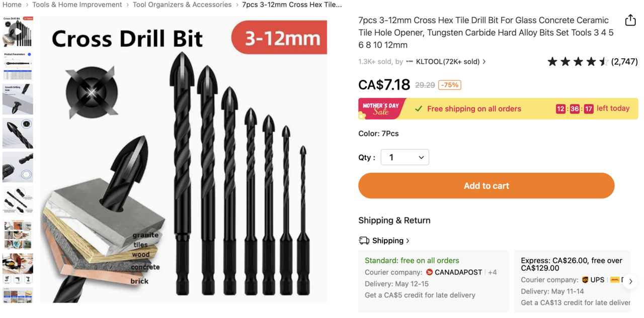Open Tool Organizers & Accessories breadcrumb
The height and width of the screenshot is (318, 644).
(x=182, y=5)
